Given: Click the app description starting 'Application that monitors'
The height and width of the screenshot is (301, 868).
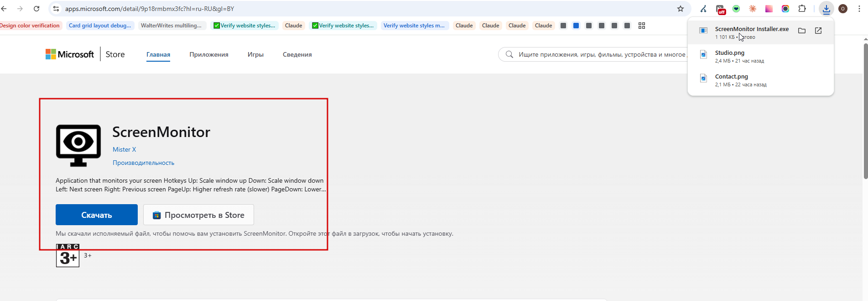Looking at the screenshot, I should tap(191, 185).
